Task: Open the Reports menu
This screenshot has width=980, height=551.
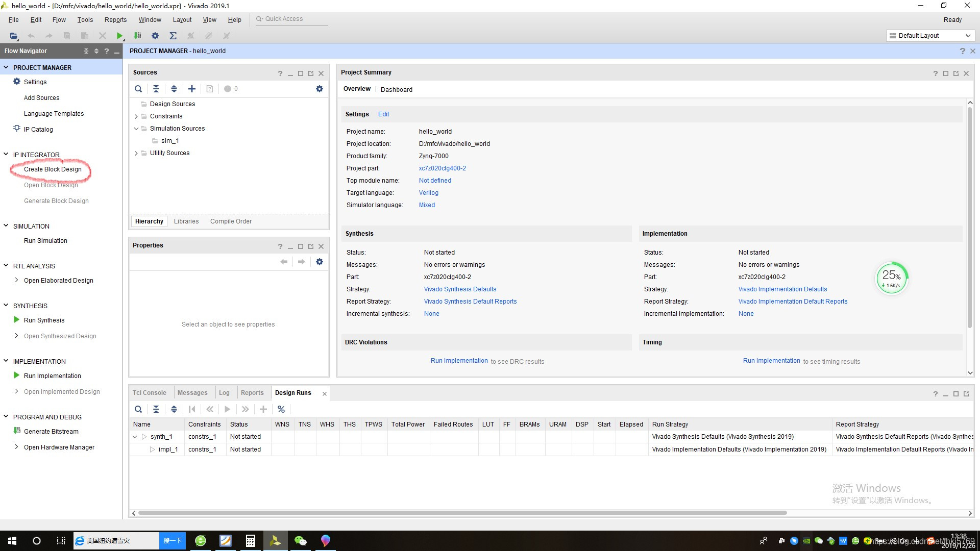Action: 115,20
